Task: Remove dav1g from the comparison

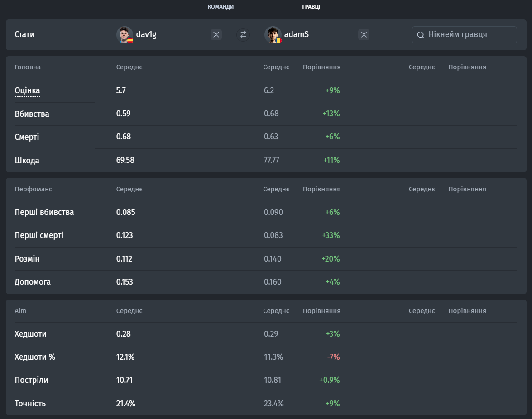Action: coord(216,34)
